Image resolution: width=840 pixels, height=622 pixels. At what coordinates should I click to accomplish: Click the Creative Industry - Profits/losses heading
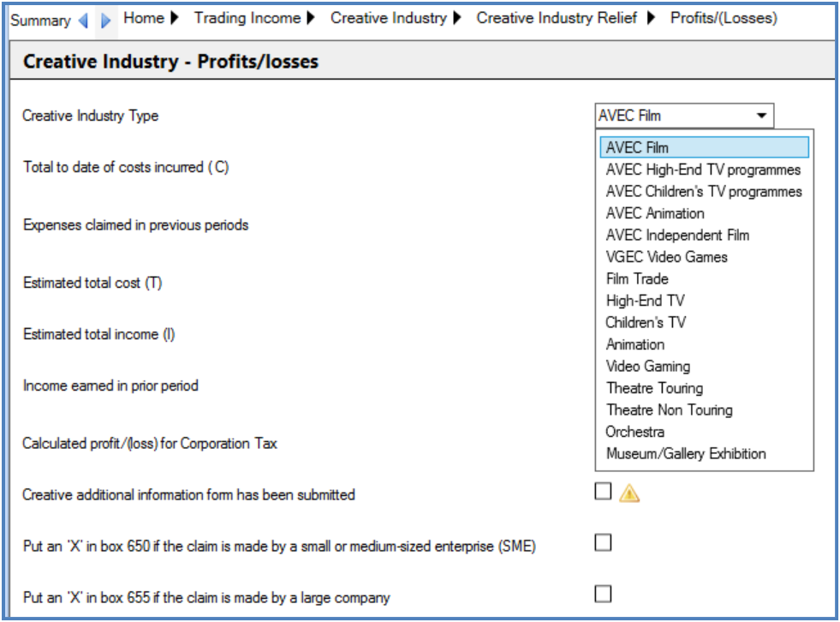pos(170,61)
